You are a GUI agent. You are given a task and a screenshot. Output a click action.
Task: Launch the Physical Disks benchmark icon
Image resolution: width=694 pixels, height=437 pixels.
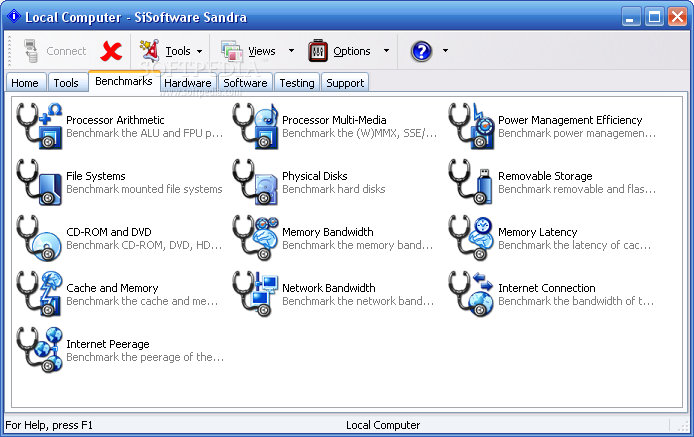click(255, 182)
